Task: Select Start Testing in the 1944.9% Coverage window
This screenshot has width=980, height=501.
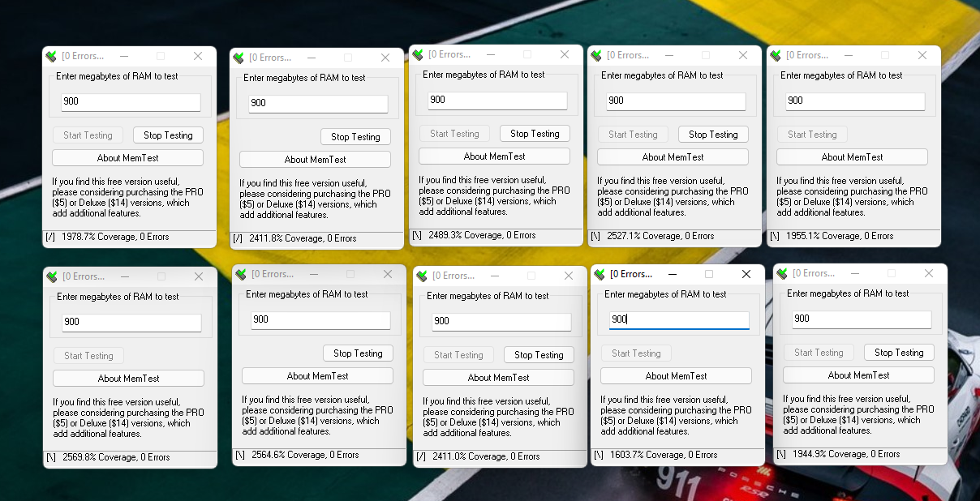Action: pyautogui.click(x=819, y=353)
